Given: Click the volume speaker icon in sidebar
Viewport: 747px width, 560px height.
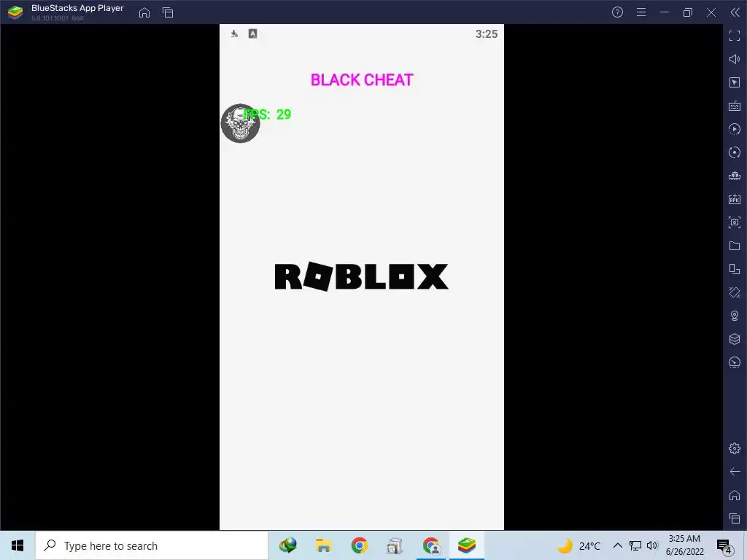Looking at the screenshot, I should 735,59.
